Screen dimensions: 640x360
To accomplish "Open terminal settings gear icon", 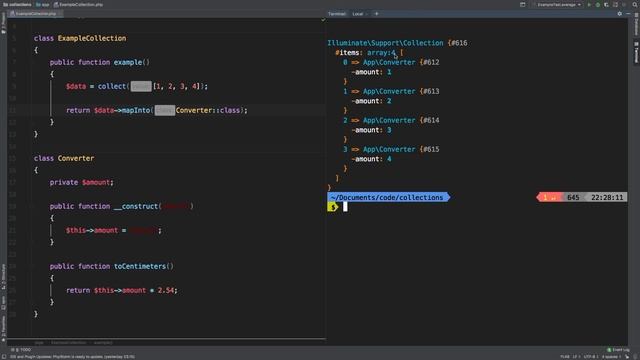I will point(620,14).
